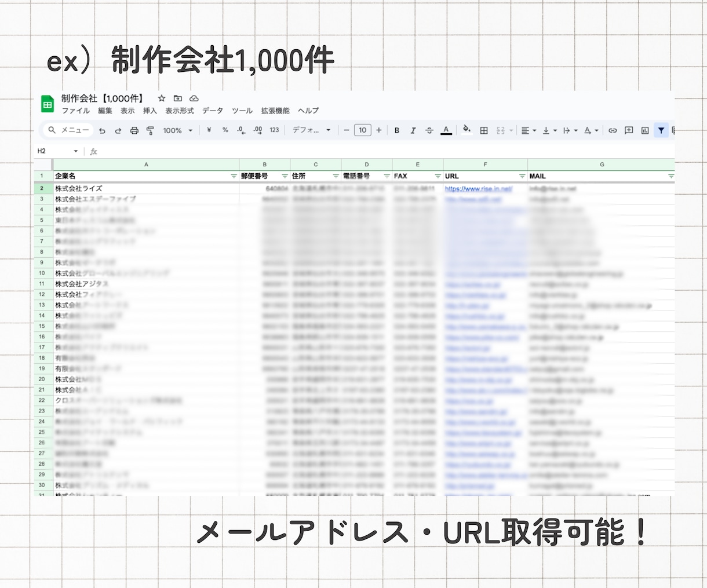
Task: Open the データ menu
Action: click(x=213, y=111)
